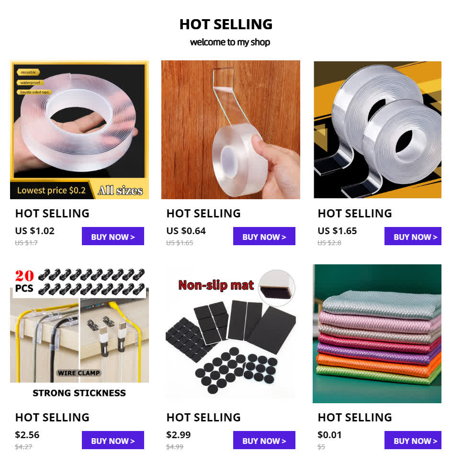Open the Non-slip mat product image

tap(231, 334)
